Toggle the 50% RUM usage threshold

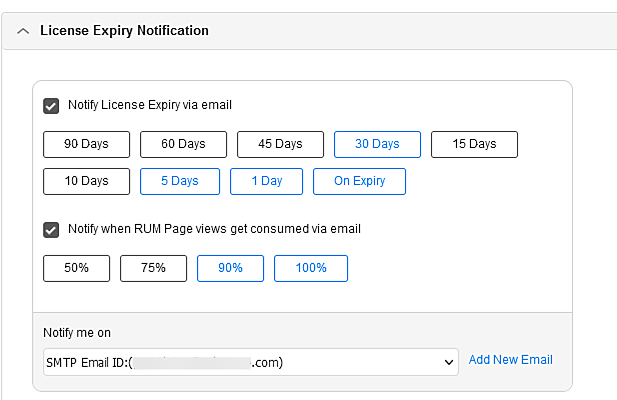[x=76, y=268]
